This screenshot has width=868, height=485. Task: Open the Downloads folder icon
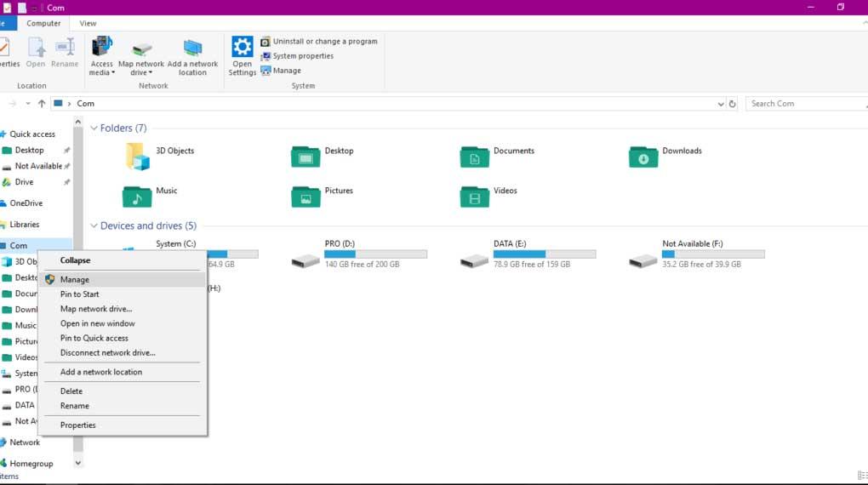[643, 157]
